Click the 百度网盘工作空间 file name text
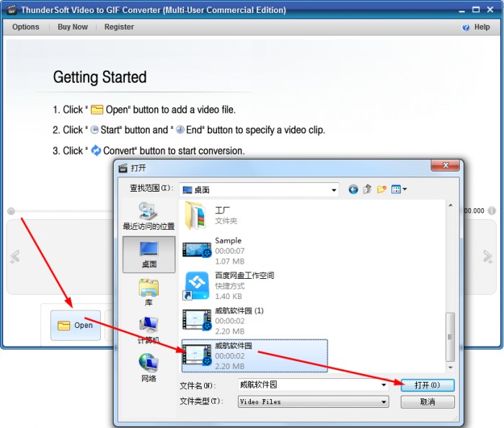Viewport: 504px width, 428px height. [244, 275]
